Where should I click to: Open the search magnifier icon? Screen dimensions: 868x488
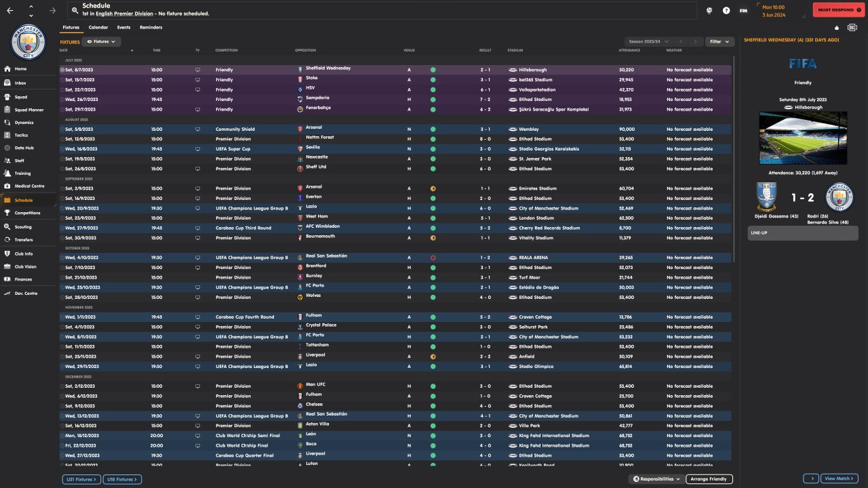tap(74, 10)
